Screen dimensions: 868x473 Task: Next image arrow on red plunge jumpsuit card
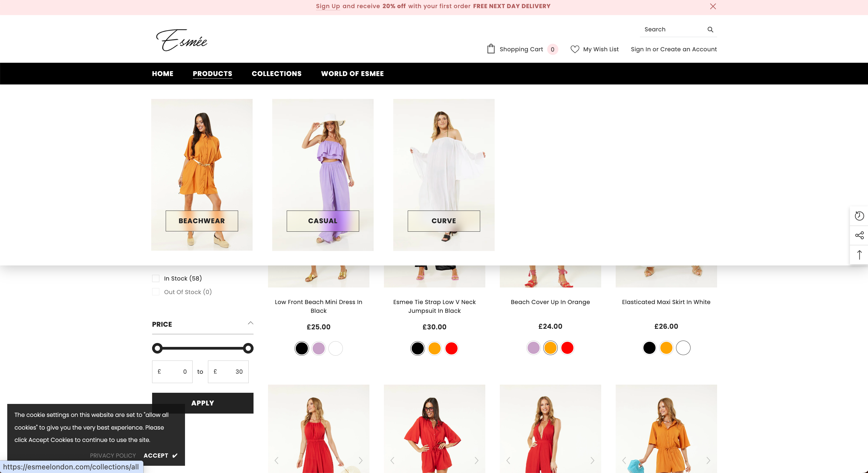(592, 460)
